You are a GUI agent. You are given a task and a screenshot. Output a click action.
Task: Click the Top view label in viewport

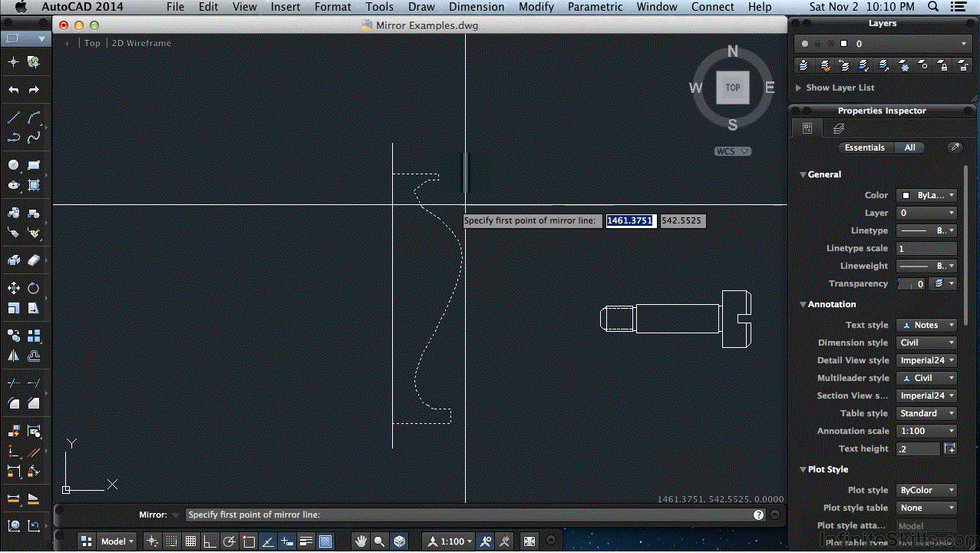point(92,43)
